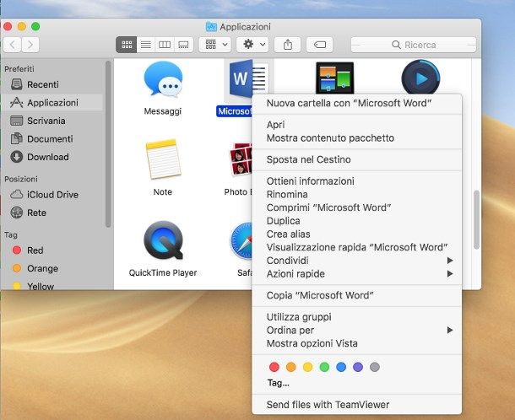Go back with the left arrow
The image size is (515, 420).
(13, 45)
